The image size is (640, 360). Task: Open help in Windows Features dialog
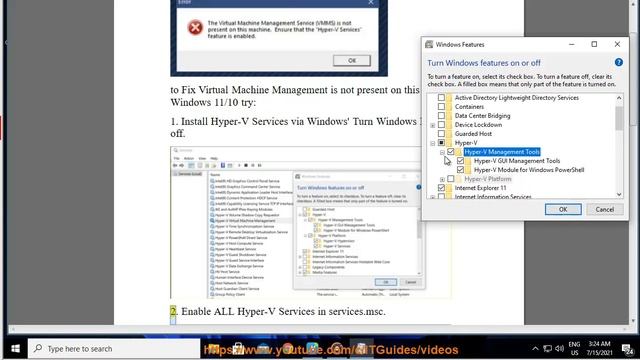618,62
